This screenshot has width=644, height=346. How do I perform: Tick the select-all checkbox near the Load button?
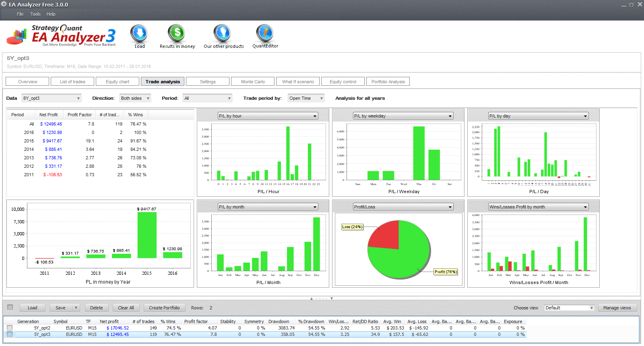tap(10, 307)
